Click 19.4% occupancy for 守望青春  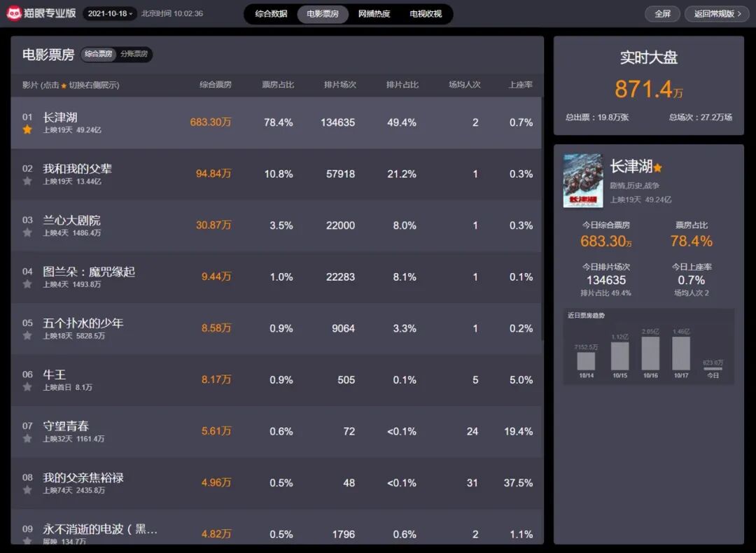pos(518,431)
